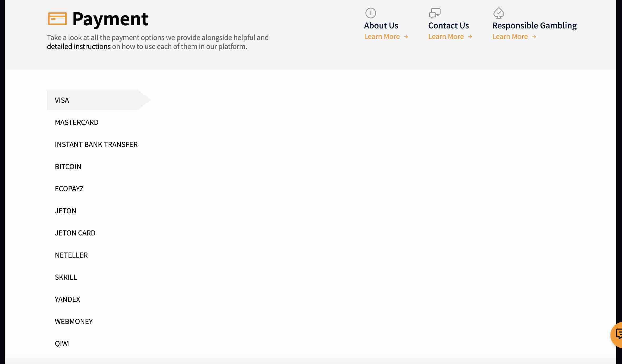Open the JETON payment method
The image size is (622, 364).
point(66,211)
